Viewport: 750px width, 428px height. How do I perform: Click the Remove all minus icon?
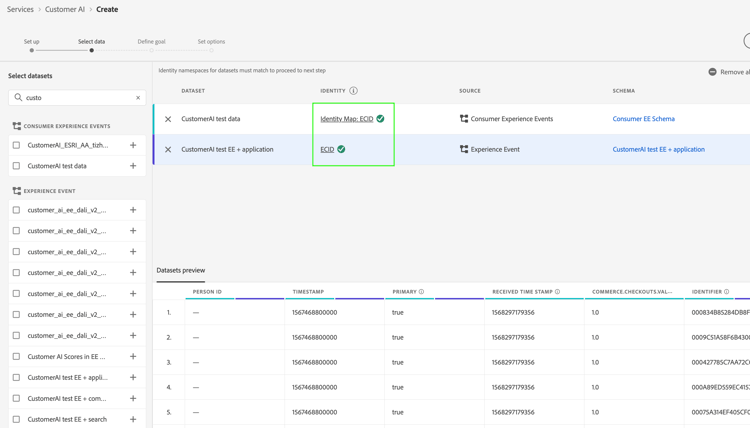click(712, 72)
